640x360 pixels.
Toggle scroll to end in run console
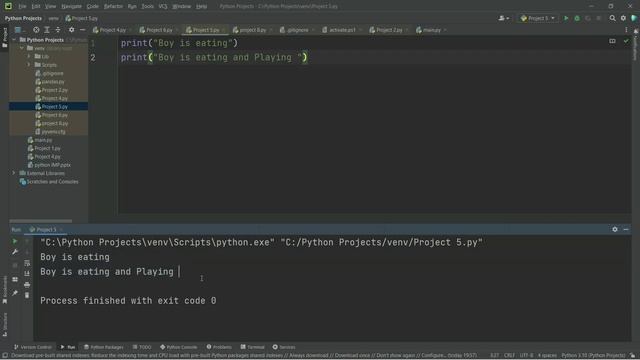tap(27, 273)
